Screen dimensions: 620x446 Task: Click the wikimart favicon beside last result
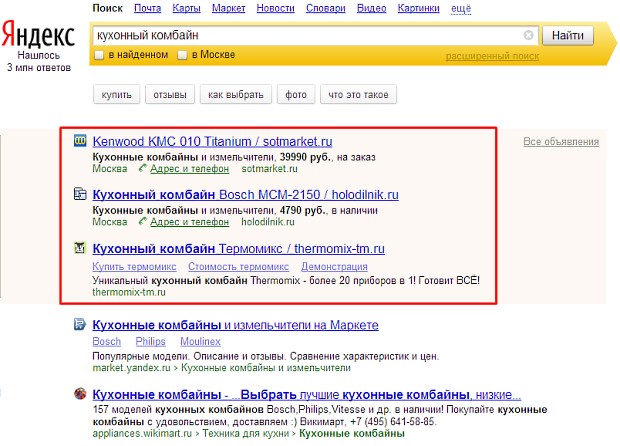coord(80,393)
